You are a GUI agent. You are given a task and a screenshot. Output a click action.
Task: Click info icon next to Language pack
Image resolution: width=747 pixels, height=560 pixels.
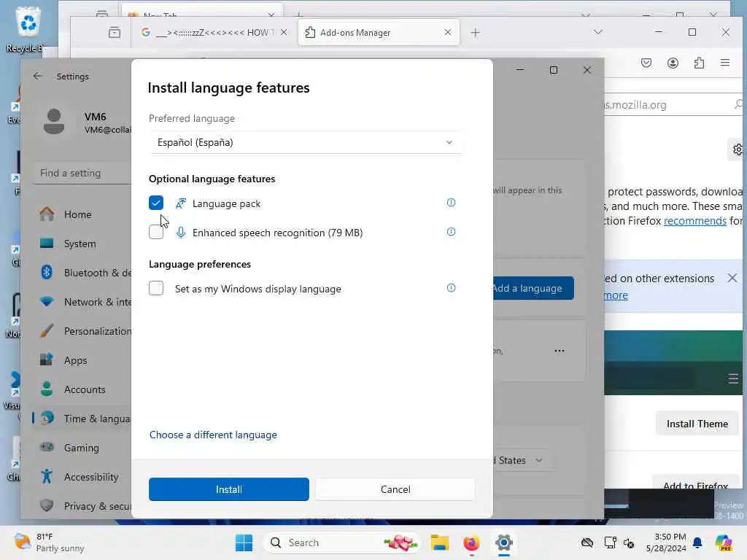(x=451, y=203)
